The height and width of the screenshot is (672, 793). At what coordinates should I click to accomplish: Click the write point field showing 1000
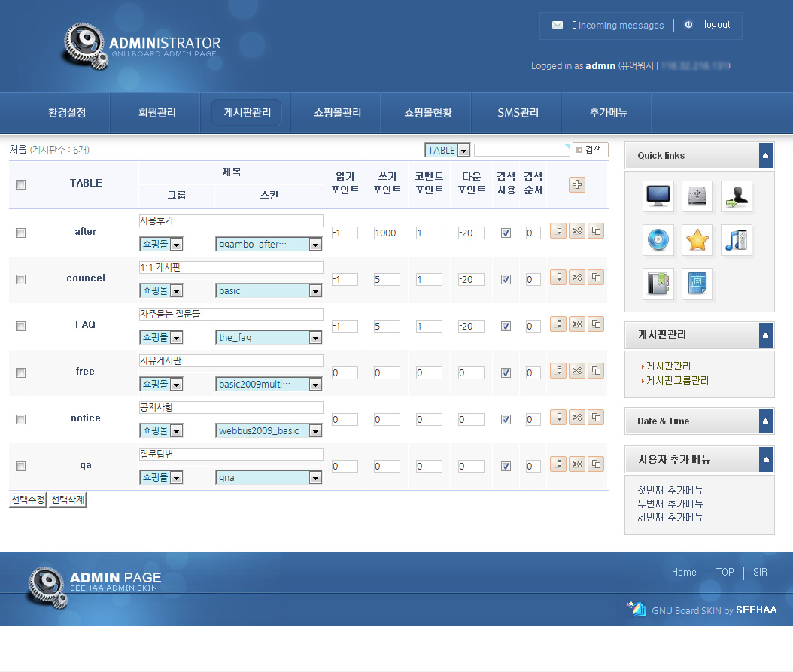click(x=387, y=233)
